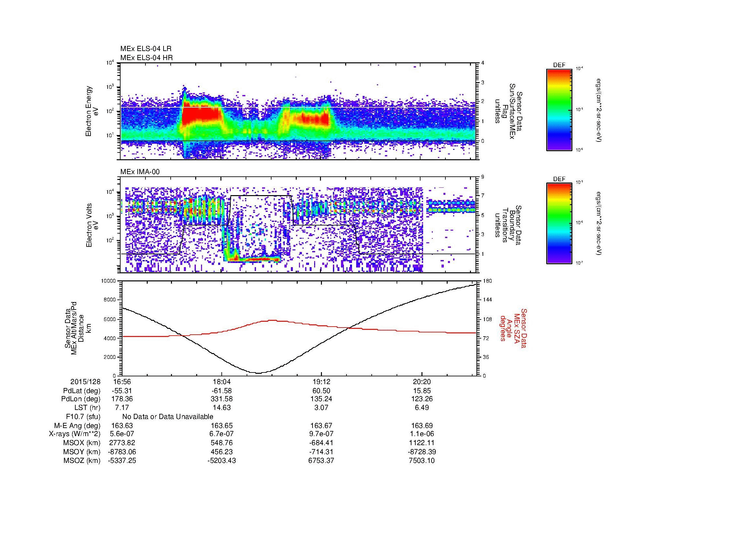Click MSOX value 1122.11

click(422, 443)
